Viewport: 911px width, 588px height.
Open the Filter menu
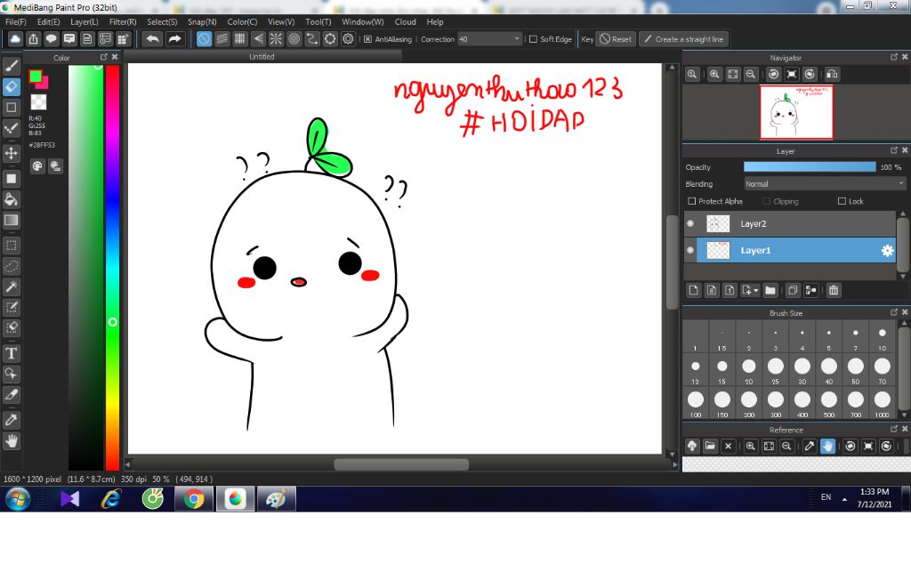point(123,21)
